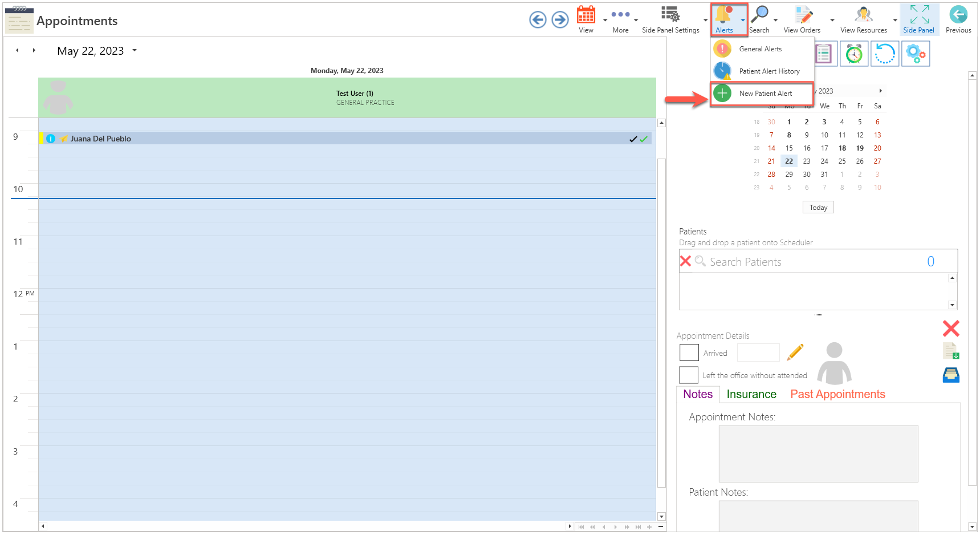Click the blue forward arrow navigation icon
Image resolution: width=980 pixels, height=535 pixels.
(x=560, y=20)
